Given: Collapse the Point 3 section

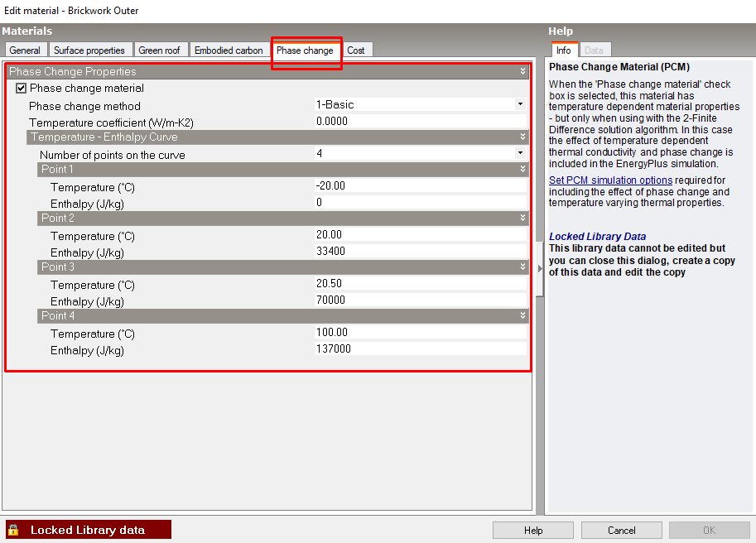Looking at the screenshot, I should pyautogui.click(x=523, y=267).
